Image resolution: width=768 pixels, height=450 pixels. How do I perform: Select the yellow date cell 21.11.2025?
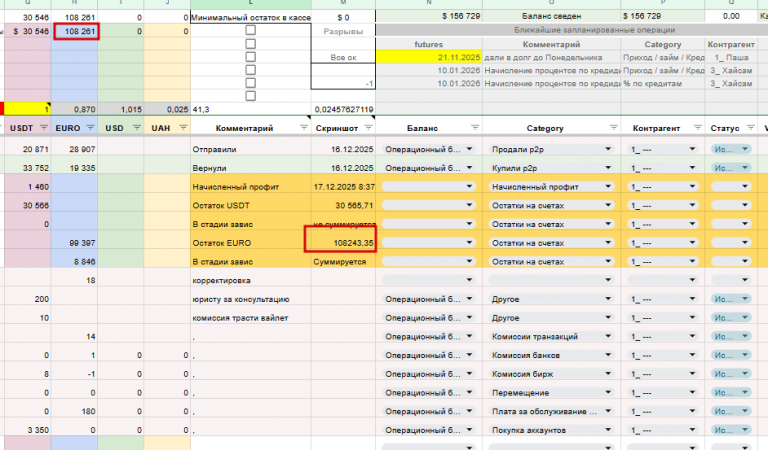pyautogui.click(x=429, y=57)
